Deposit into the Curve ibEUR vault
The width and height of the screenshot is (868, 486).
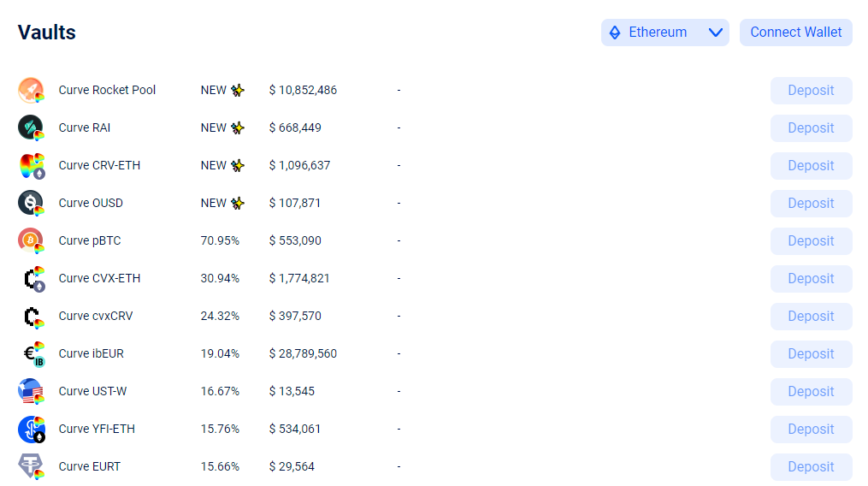pyautogui.click(x=811, y=354)
